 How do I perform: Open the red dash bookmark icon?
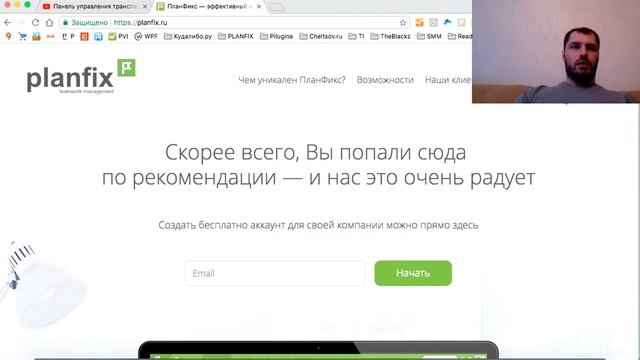[50, 36]
